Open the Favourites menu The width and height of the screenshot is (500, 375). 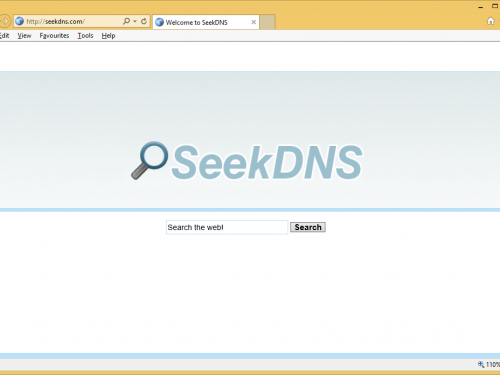(x=54, y=36)
